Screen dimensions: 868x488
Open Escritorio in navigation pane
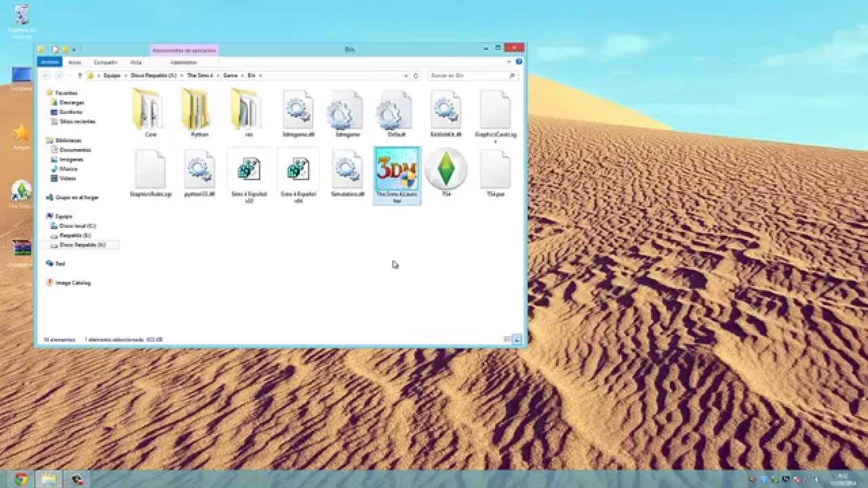66,112
